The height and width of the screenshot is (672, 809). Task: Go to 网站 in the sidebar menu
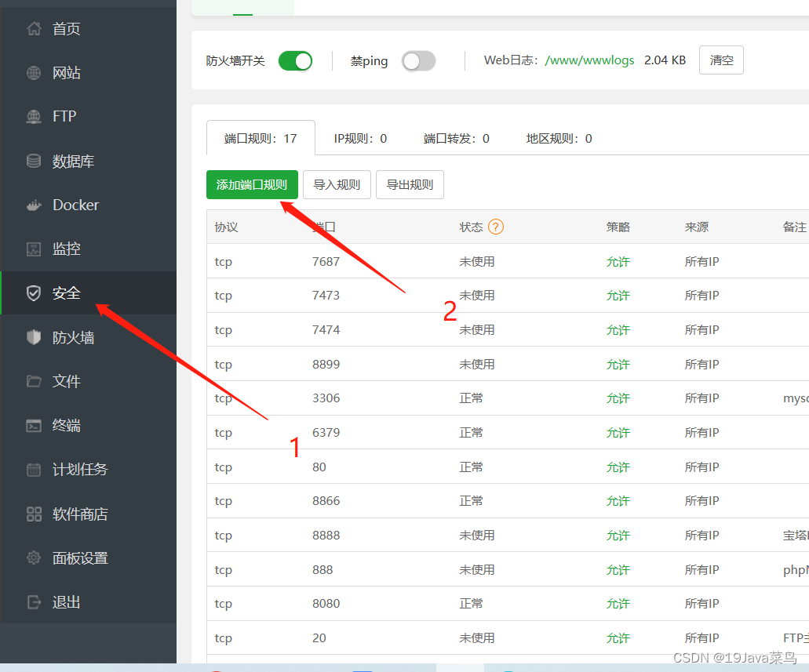coord(88,73)
